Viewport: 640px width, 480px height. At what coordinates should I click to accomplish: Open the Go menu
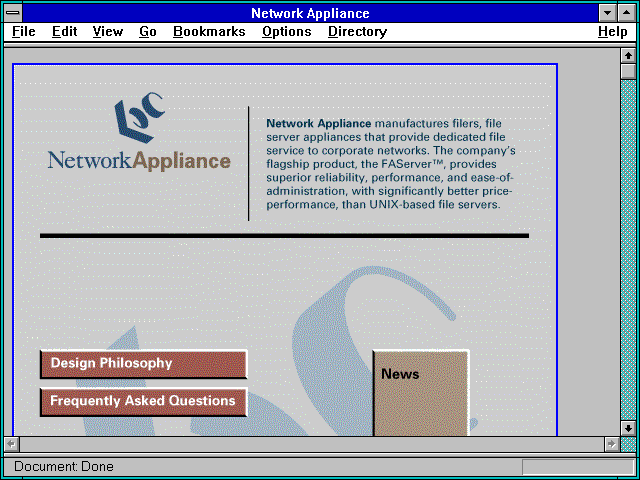pyautogui.click(x=148, y=32)
